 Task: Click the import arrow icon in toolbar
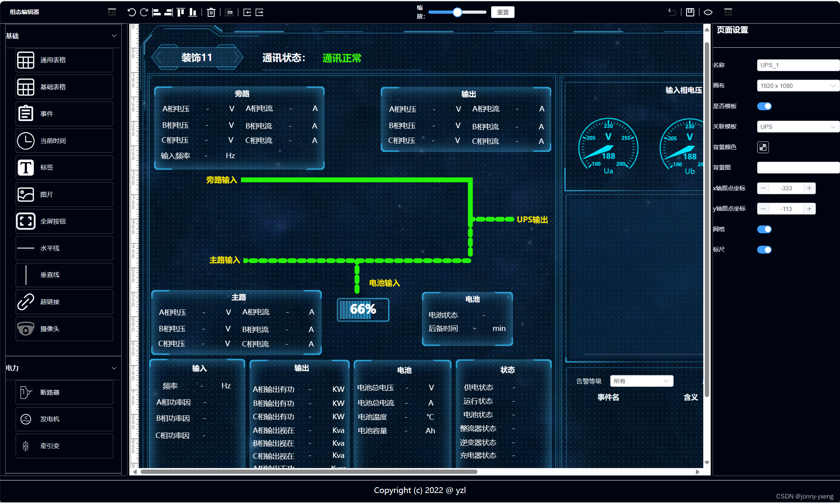pyautogui.click(x=247, y=13)
